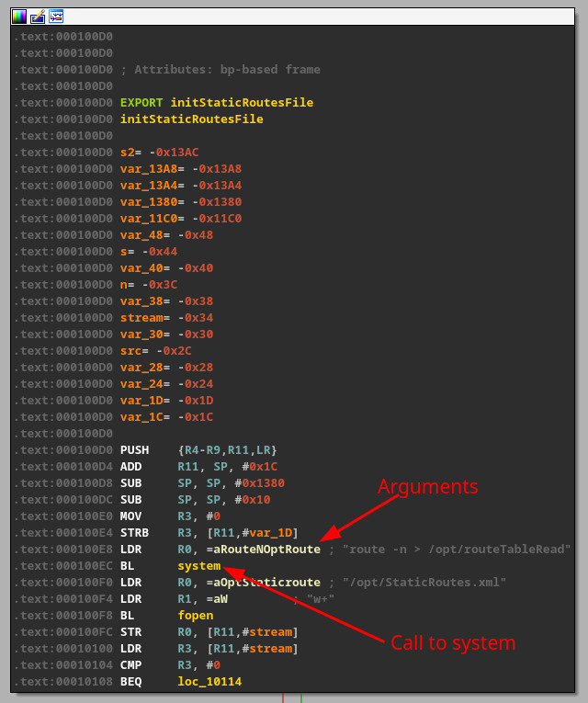Select var_13A8 stack variable definition

tap(181, 169)
